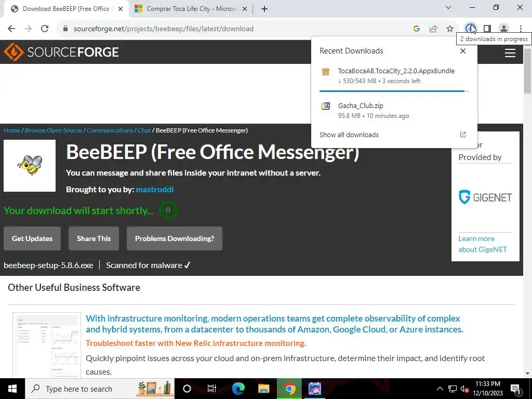Open the Windows Start menu
Screen dimensions: 532x399
(12, 389)
